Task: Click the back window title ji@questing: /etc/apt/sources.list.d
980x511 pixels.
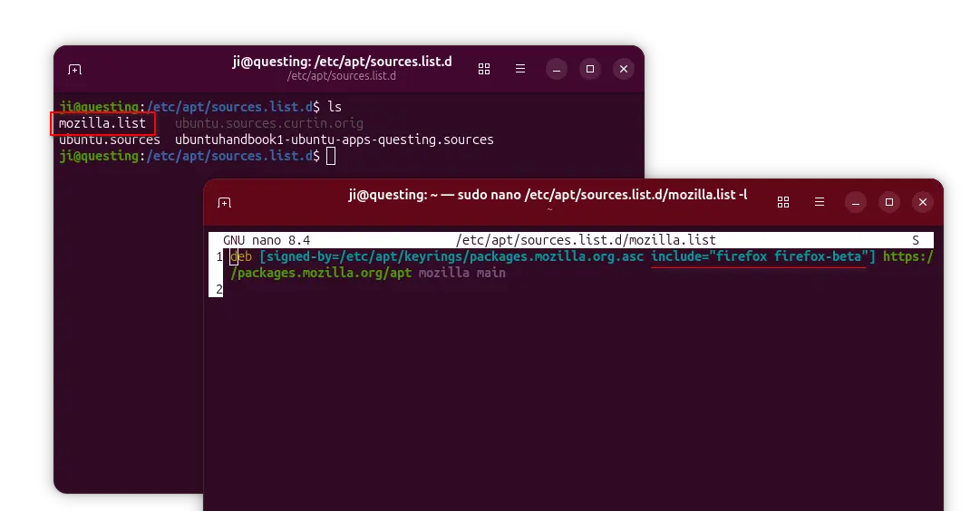Action: point(342,62)
